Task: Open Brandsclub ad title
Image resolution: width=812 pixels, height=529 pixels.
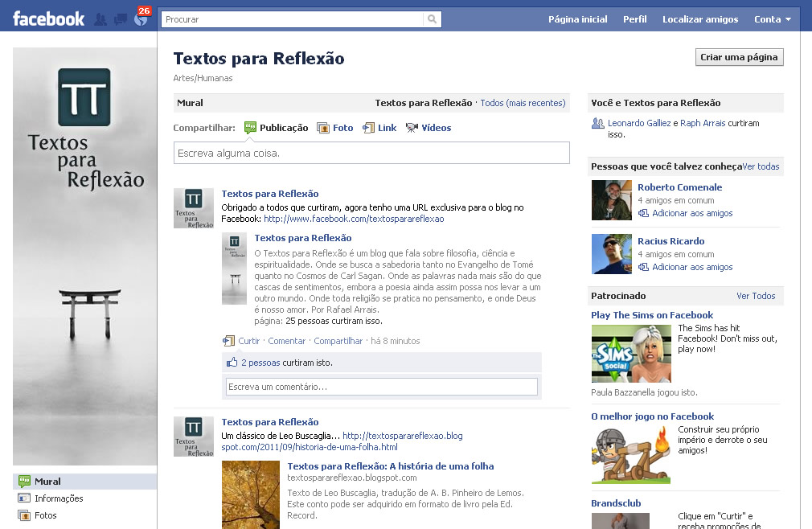Action: tap(616, 503)
